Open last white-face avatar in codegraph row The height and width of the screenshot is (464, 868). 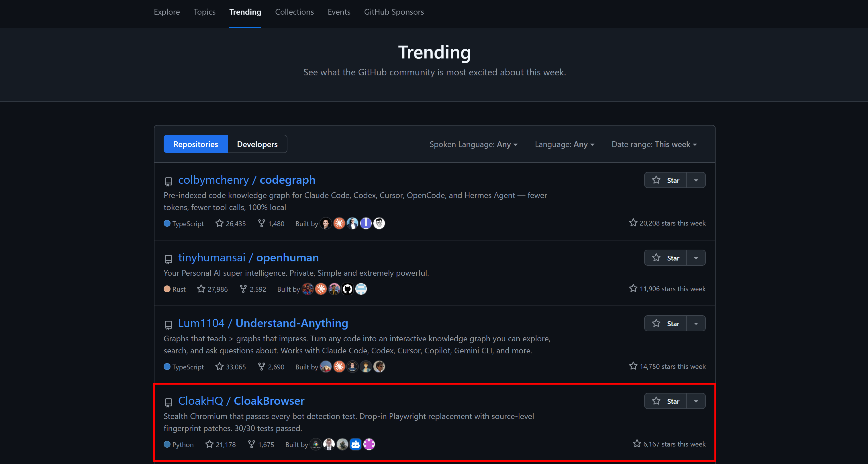click(379, 223)
